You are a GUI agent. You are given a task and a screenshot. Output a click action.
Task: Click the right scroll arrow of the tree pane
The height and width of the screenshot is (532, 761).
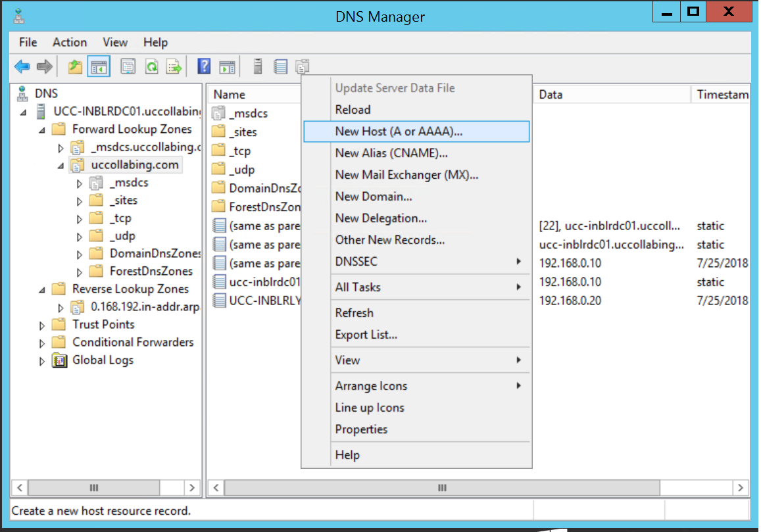click(x=192, y=487)
